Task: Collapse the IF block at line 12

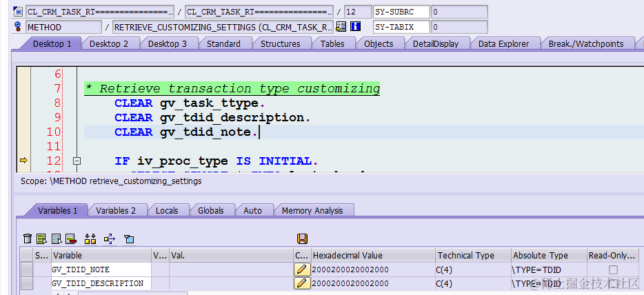Action: 77,161
